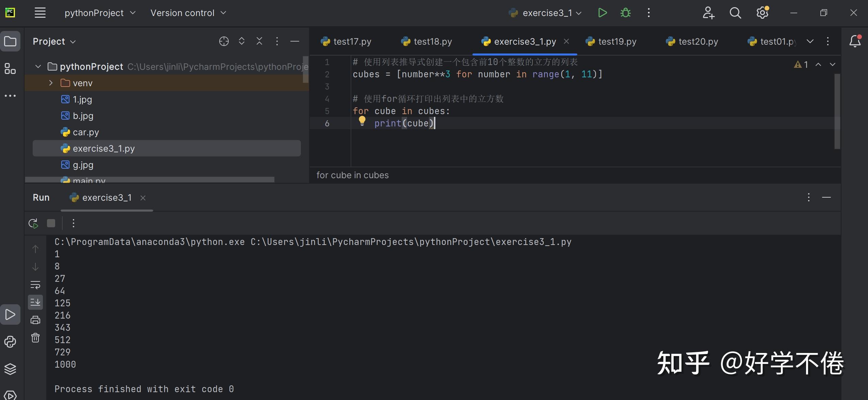
Task: Collapse all nodes in Project tree
Action: pyautogui.click(x=259, y=41)
